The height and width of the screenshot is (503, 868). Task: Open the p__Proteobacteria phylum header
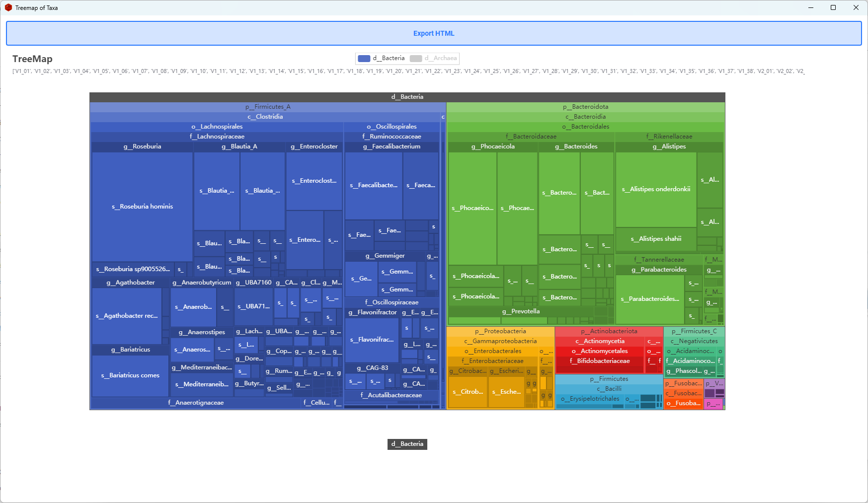point(500,331)
